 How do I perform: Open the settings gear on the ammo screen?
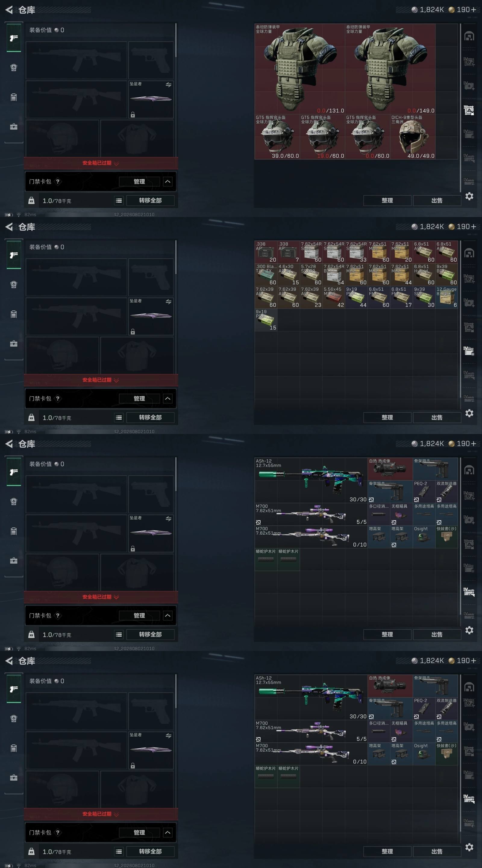pos(469,413)
